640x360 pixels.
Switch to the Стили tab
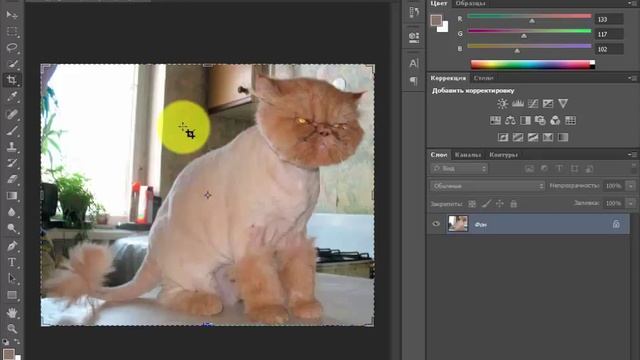point(483,78)
